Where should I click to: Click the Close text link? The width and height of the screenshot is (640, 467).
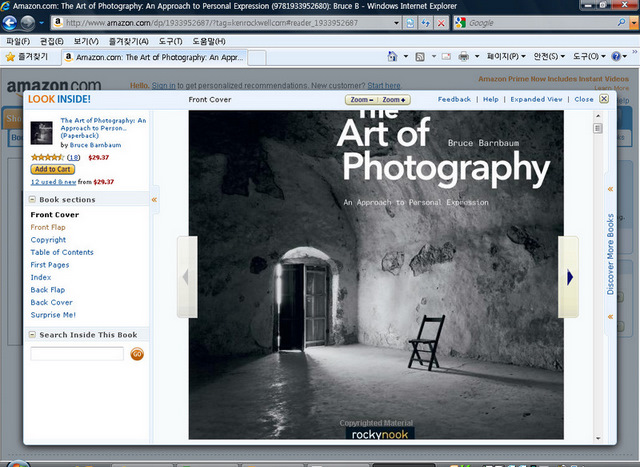click(x=584, y=99)
